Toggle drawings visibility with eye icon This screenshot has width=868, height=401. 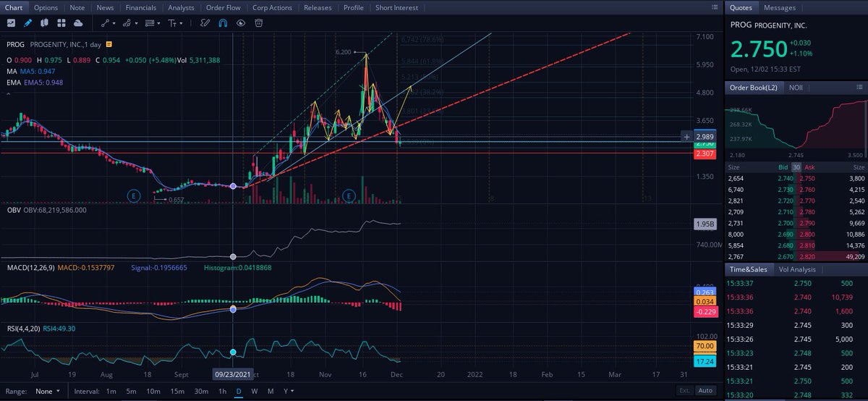pyautogui.click(x=241, y=22)
